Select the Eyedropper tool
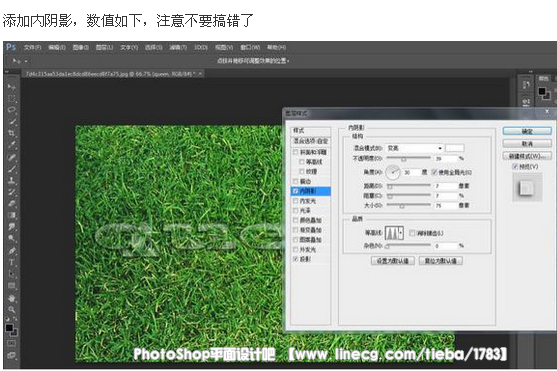Viewport: 557px width, 371px height. tap(11, 145)
